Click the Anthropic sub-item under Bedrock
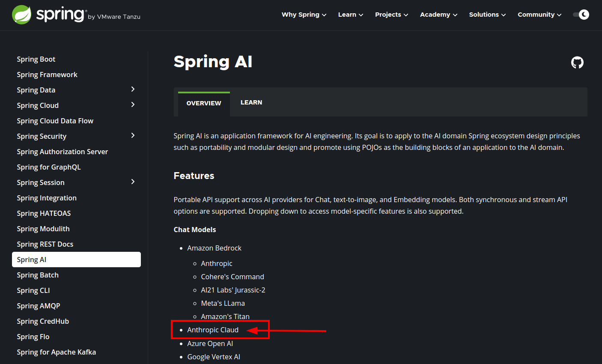This screenshot has width=602, height=364. click(217, 263)
